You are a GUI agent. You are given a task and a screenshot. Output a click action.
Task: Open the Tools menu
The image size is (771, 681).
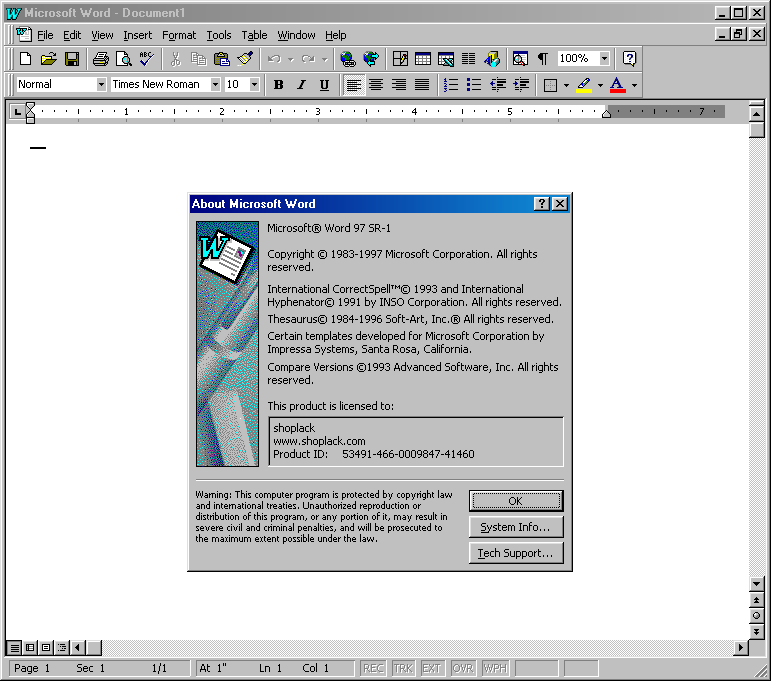[218, 35]
